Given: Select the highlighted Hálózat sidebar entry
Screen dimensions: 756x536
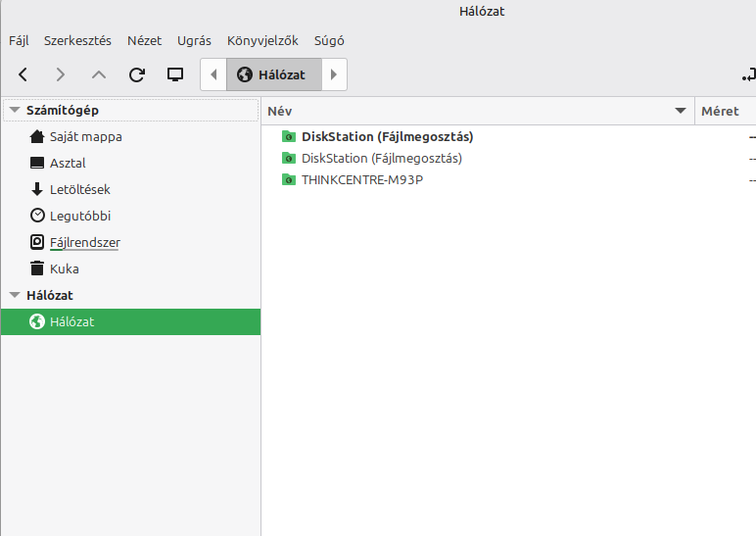Looking at the screenshot, I should pyautogui.click(x=130, y=321).
